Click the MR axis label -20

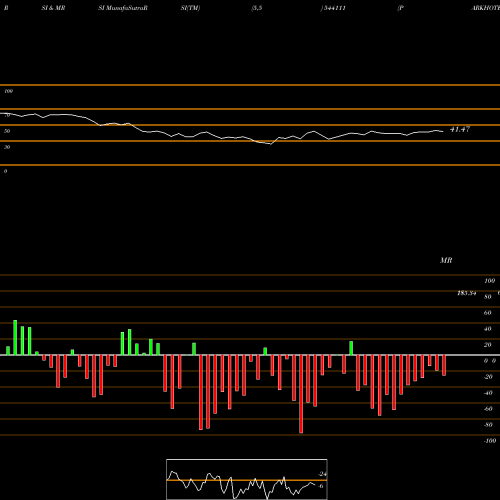(x=488, y=377)
